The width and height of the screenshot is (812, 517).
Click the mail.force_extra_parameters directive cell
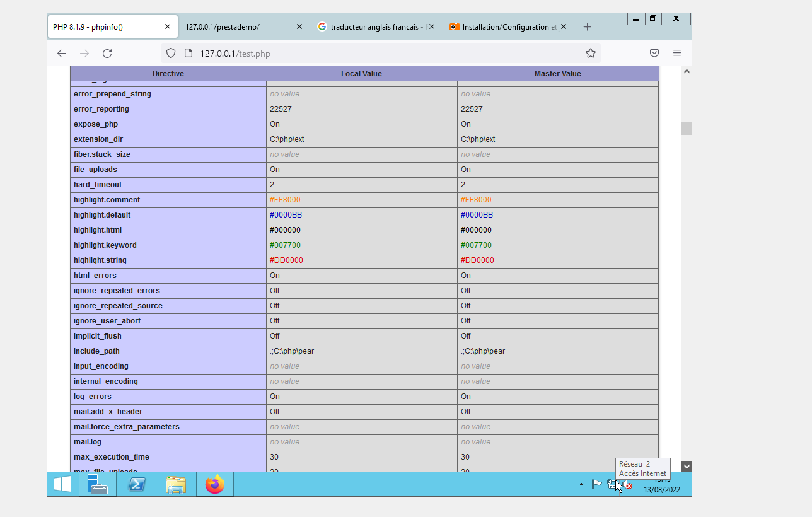168,427
